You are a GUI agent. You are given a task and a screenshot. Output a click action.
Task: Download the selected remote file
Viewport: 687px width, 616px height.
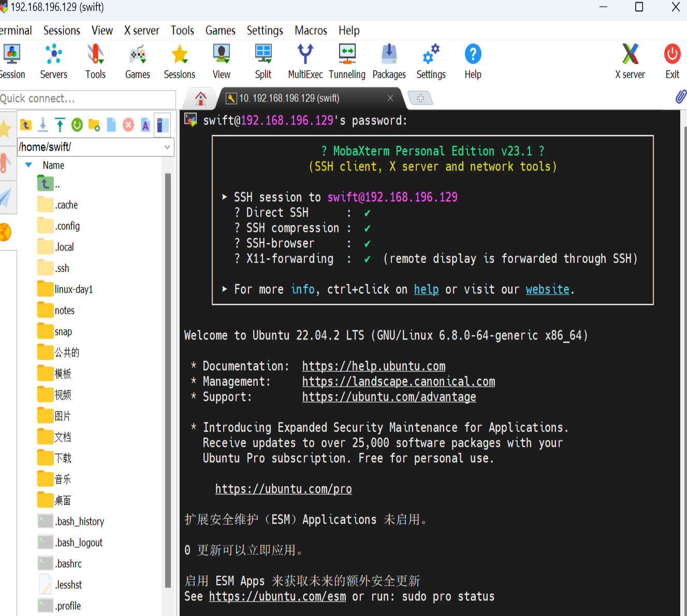[x=42, y=125]
